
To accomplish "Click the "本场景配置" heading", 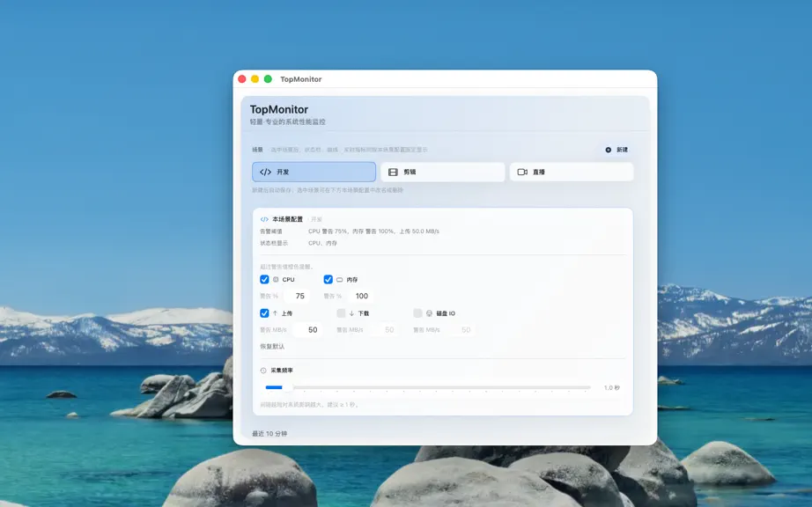I will [x=287, y=219].
